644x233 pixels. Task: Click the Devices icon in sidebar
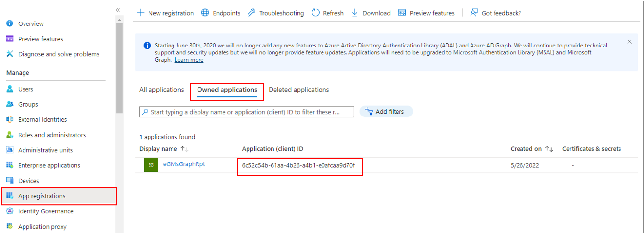click(10, 181)
